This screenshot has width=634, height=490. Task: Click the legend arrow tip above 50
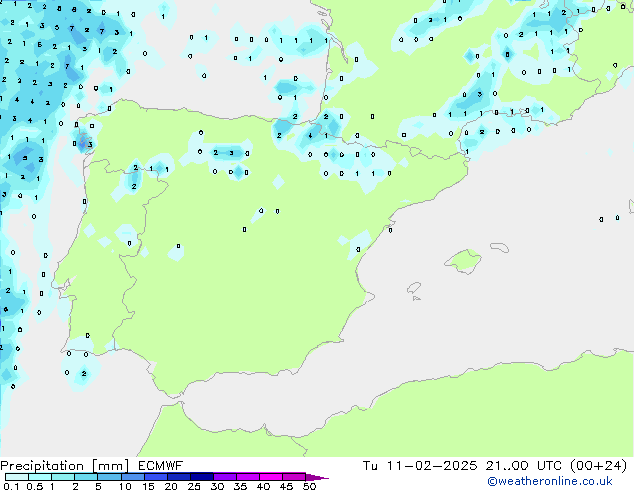coord(317,477)
